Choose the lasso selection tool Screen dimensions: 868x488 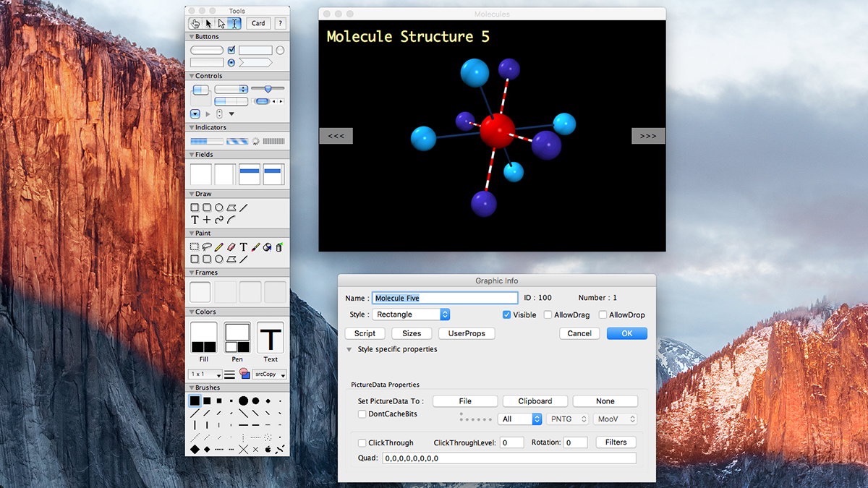click(207, 247)
